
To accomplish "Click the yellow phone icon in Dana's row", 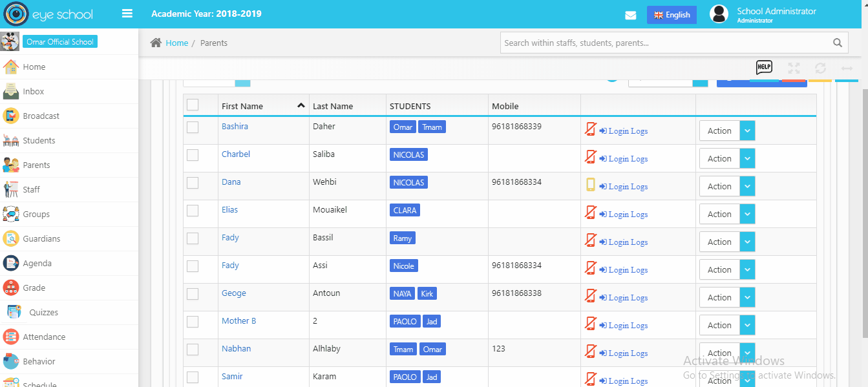I will click(x=590, y=185).
